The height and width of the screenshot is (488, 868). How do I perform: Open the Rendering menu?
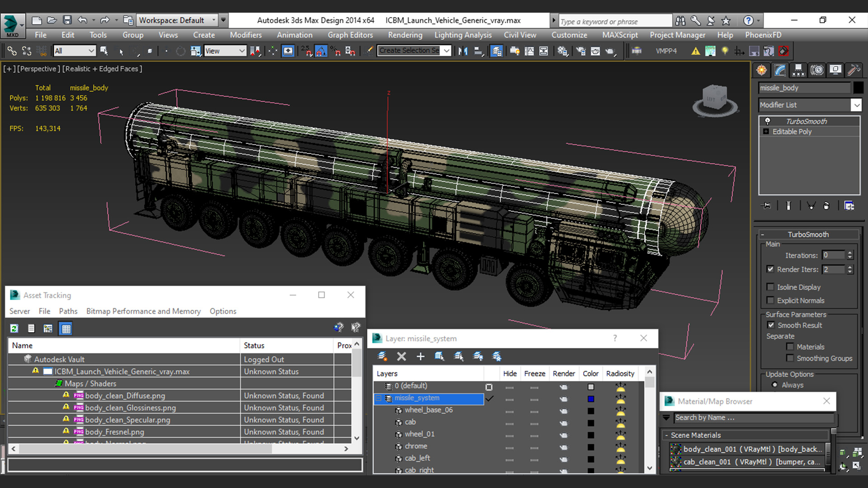(405, 35)
